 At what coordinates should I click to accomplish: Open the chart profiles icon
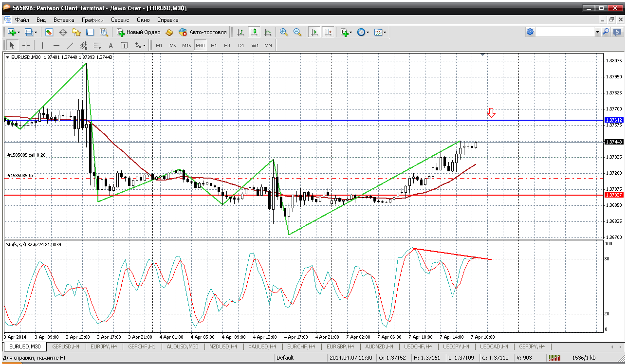coord(29,32)
